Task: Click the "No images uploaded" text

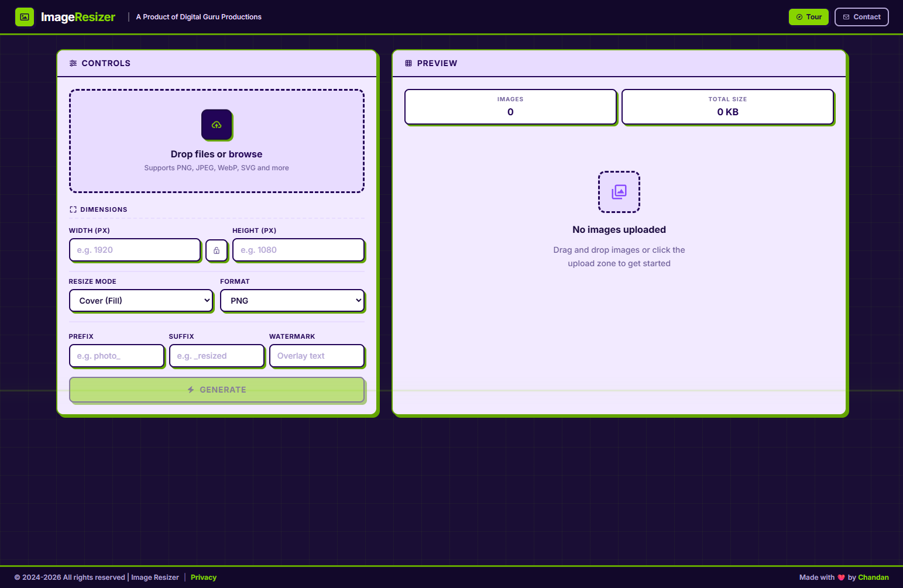Action: click(619, 230)
